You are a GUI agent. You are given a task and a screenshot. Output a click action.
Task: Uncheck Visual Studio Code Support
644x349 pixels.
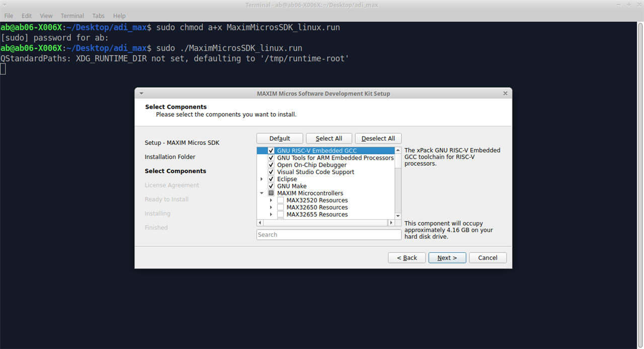[271, 172]
